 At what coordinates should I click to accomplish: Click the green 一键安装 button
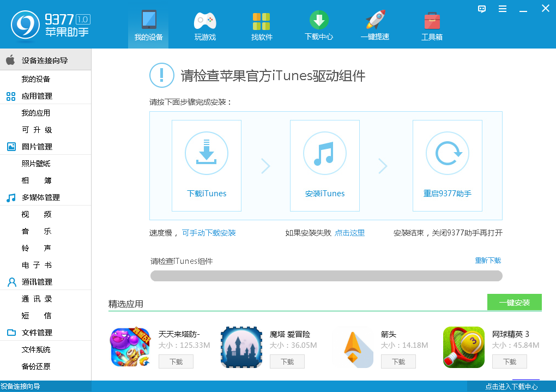pos(514,302)
